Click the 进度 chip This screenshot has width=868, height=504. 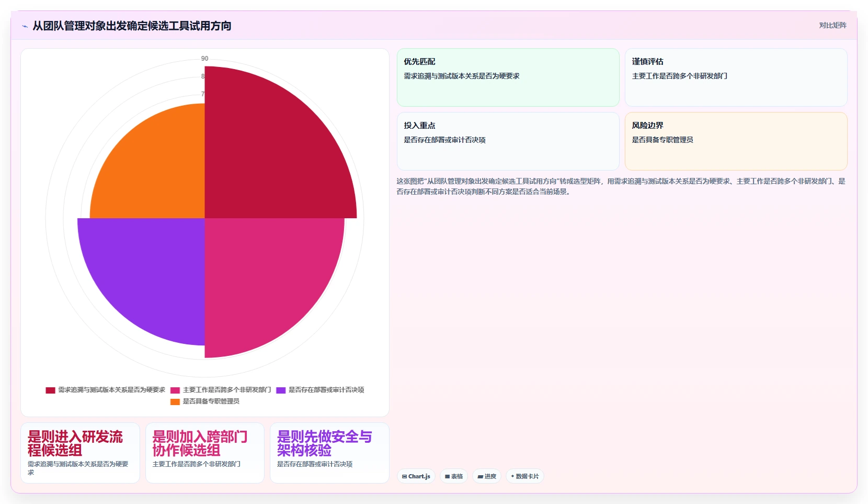point(487,476)
